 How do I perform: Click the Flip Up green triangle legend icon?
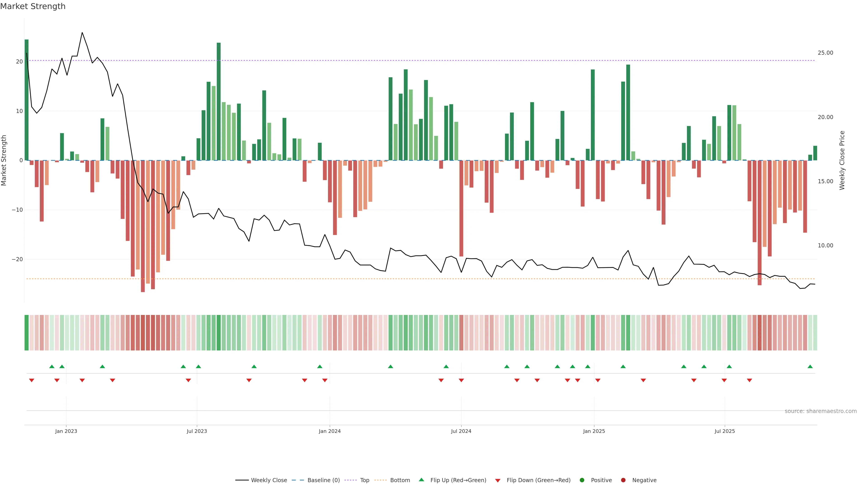pyautogui.click(x=421, y=480)
